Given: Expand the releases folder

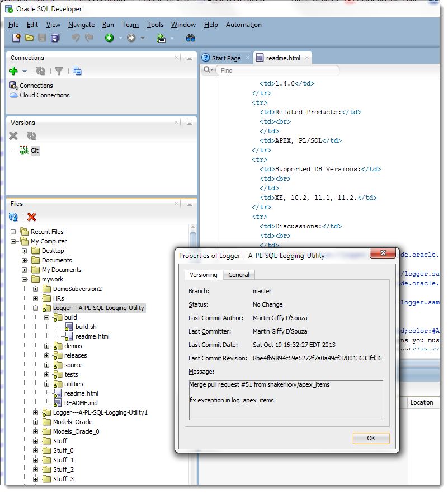Looking at the screenshot, I should click(46, 355).
